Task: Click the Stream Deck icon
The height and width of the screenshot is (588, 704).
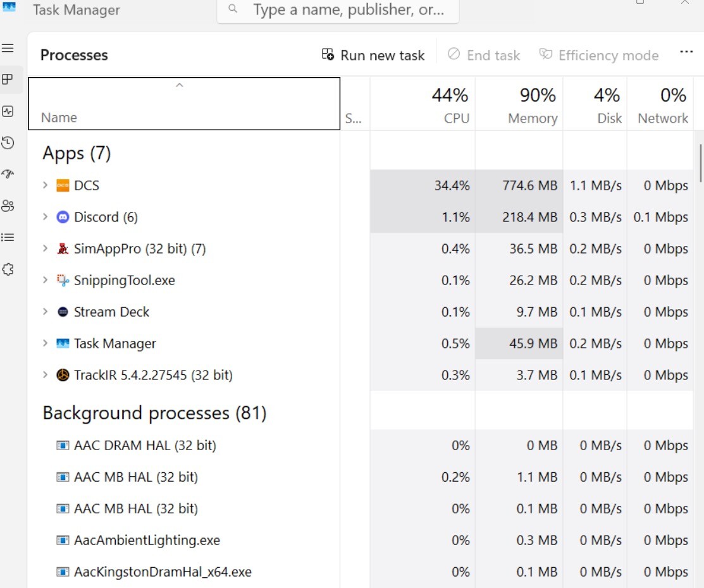Action: (x=63, y=312)
